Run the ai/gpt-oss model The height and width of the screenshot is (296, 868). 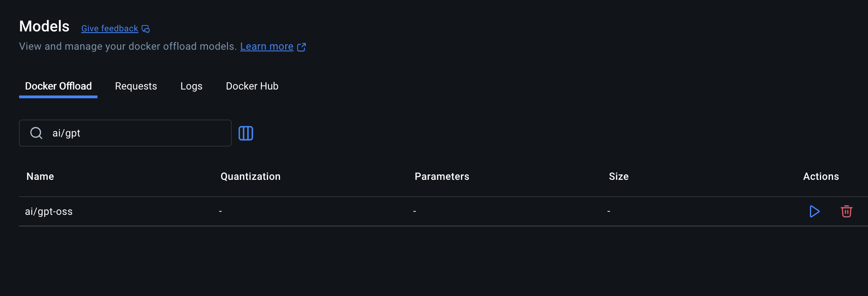[814, 211]
